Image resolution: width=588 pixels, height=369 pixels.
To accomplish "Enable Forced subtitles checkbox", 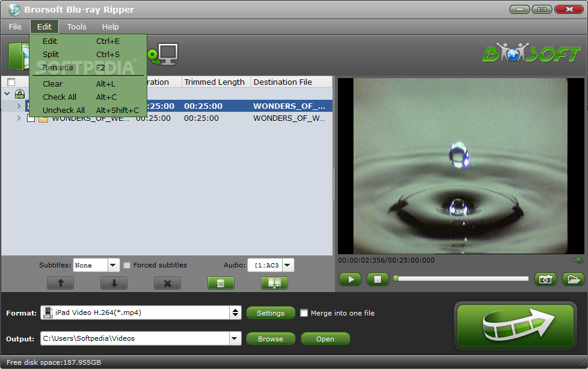I will (x=127, y=265).
